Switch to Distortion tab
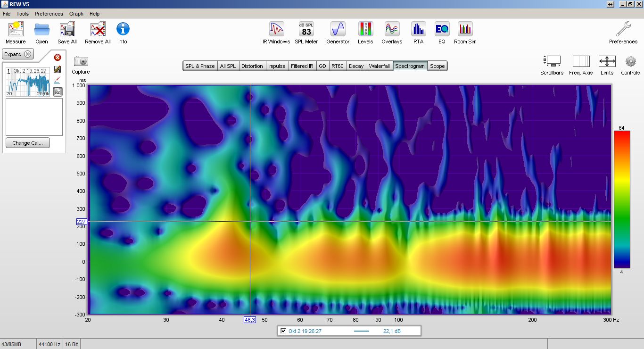 (252, 66)
